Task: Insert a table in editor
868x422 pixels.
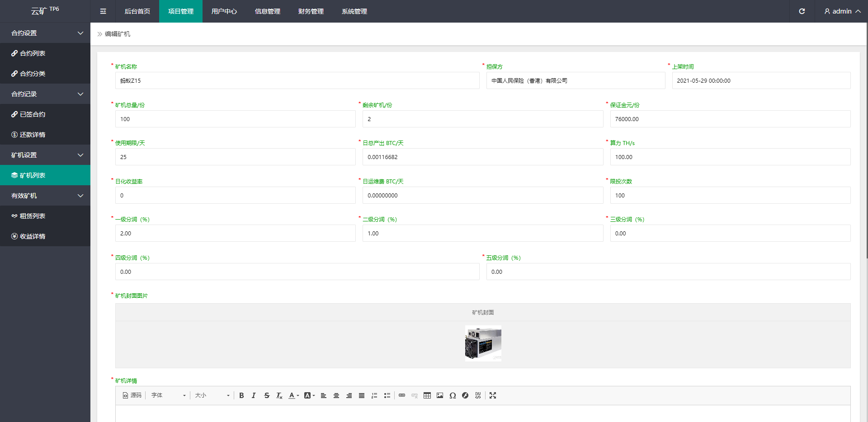Action: [427, 395]
